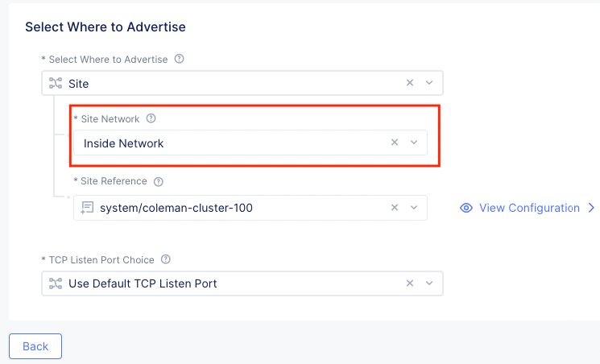The width and height of the screenshot is (600, 364).
Task: Open the View Configuration link
Action: point(529,208)
